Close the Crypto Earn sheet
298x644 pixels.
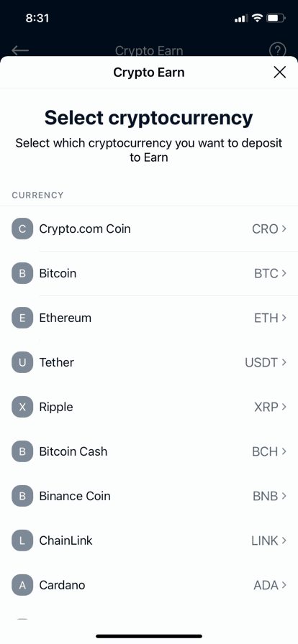[279, 73]
